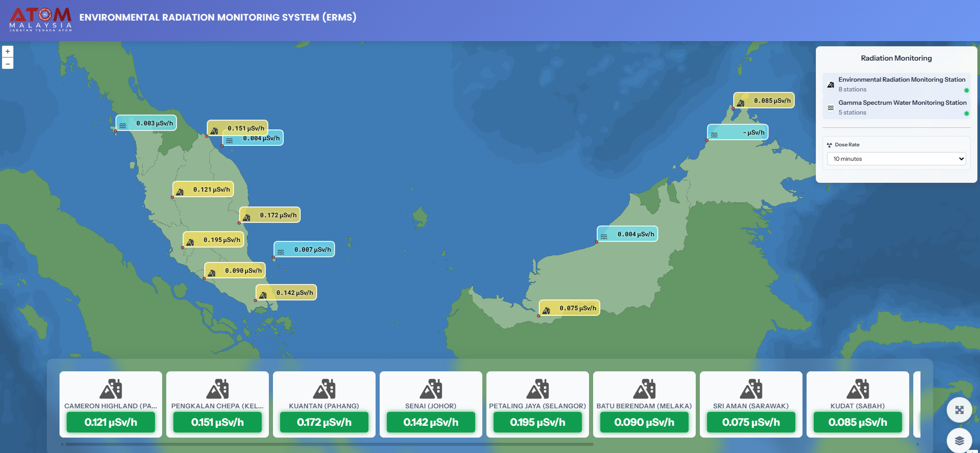This screenshot has width=980, height=453.
Task: Toggle Gamma Spectrum Water Monitoring Station layer
Action: [896, 107]
